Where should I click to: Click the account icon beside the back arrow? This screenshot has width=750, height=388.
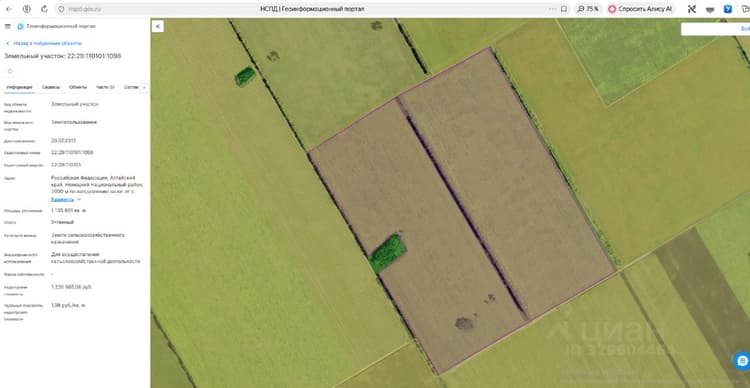point(27,9)
